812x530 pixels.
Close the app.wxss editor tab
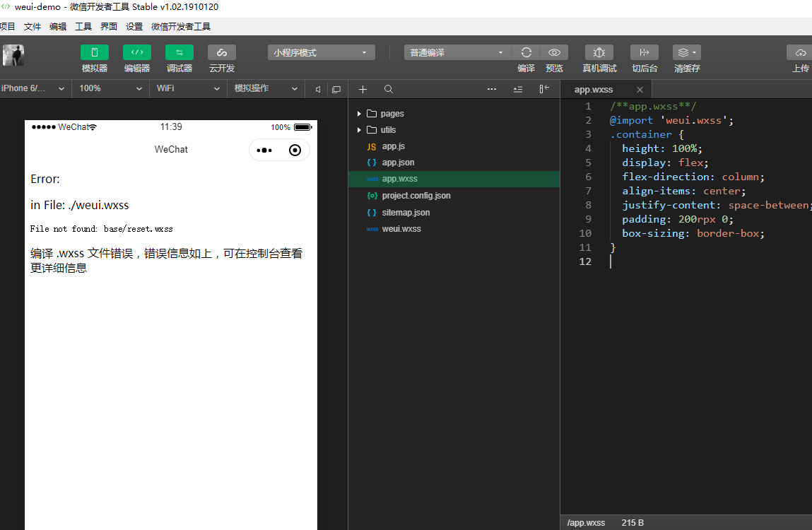[x=640, y=90]
